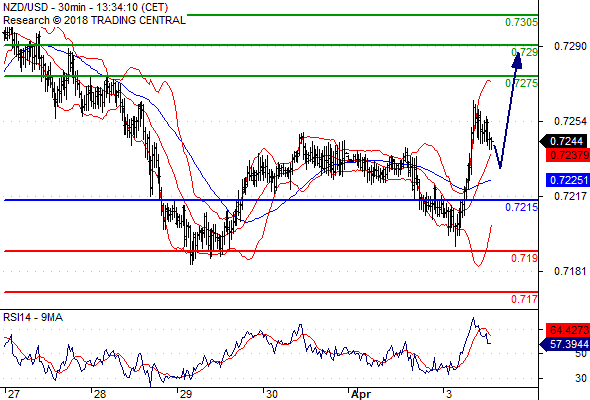The width and height of the screenshot is (590, 400).
Task: Click the RSI14 - 9MA indicator label
Action: click(x=33, y=318)
